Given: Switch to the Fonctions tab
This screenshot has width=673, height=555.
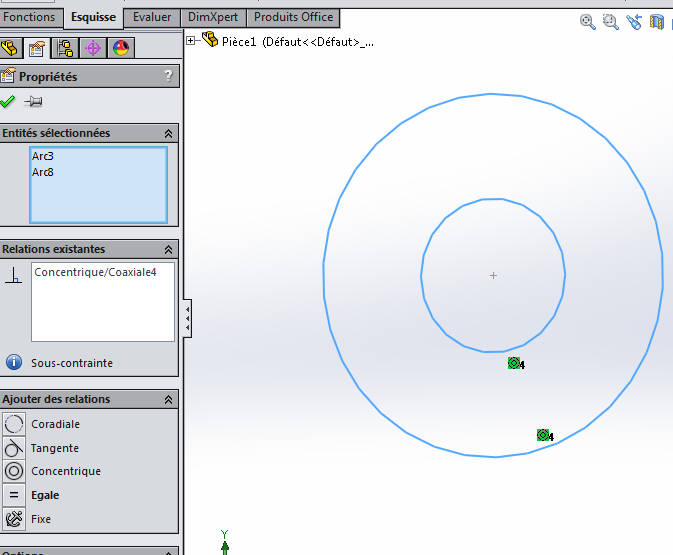Looking at the screenshot, I should click(29, 17).
